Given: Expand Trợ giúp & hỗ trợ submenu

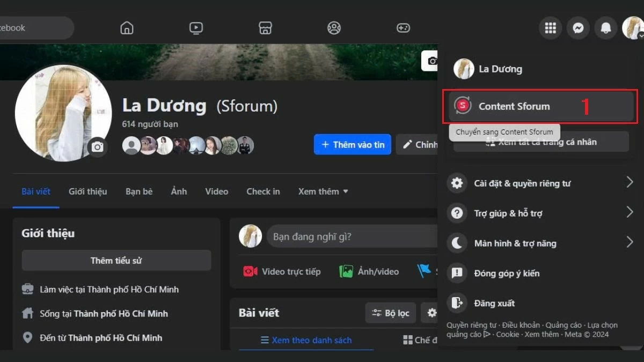Looking at the screenshot, I should coord(540,213).
